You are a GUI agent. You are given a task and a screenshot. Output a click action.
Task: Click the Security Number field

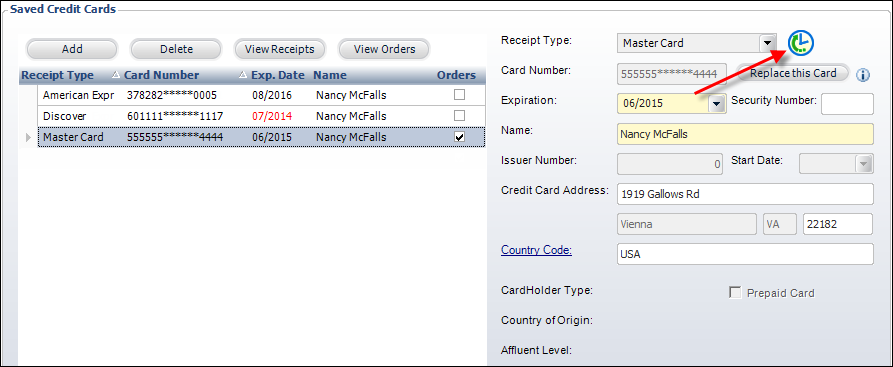(x=847, y=104)
